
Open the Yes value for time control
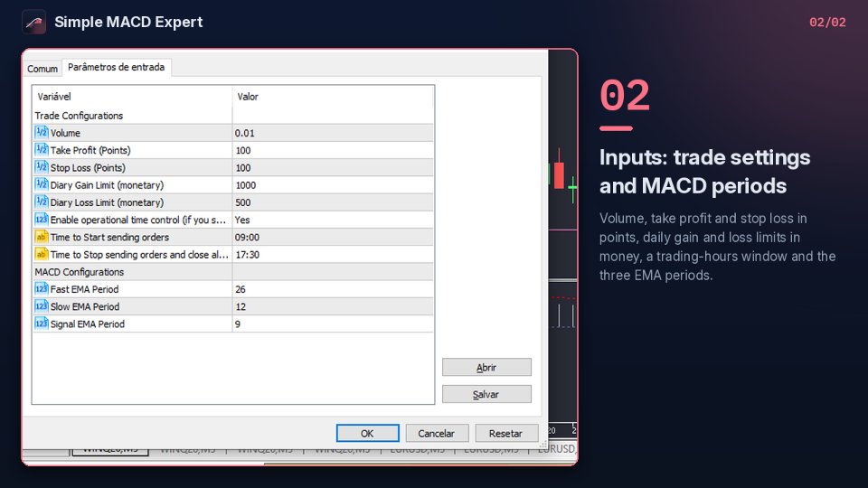tap(333, 220)
